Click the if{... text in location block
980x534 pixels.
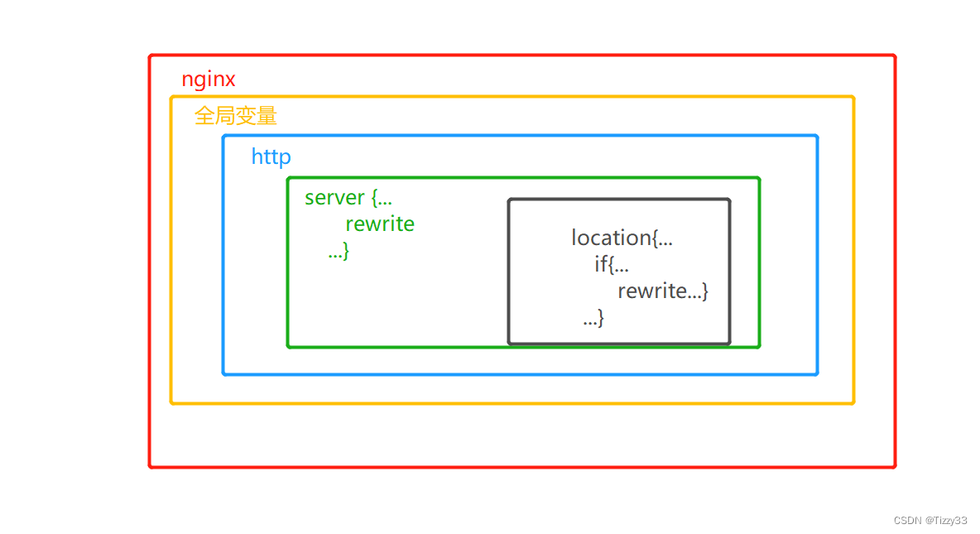(610, 264)
